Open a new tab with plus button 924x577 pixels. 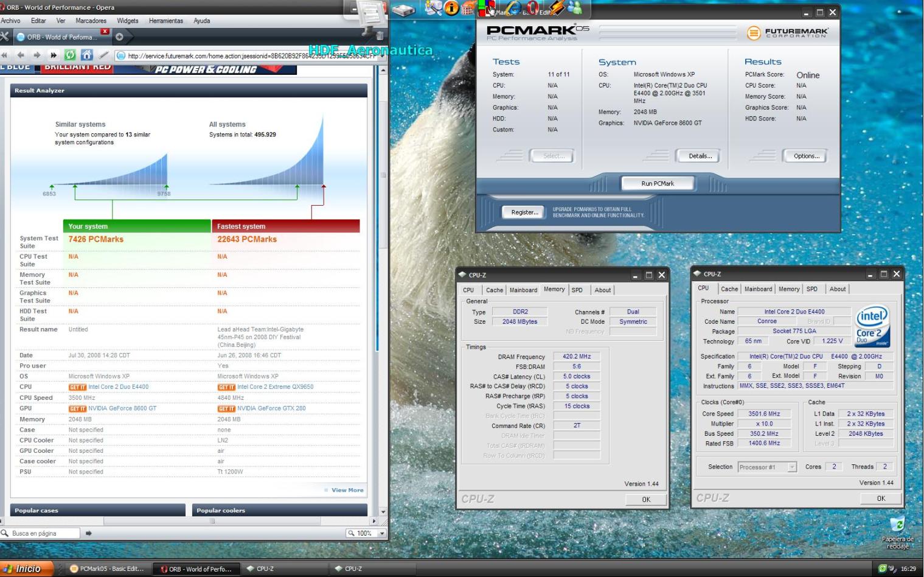(x=119, y=37)
